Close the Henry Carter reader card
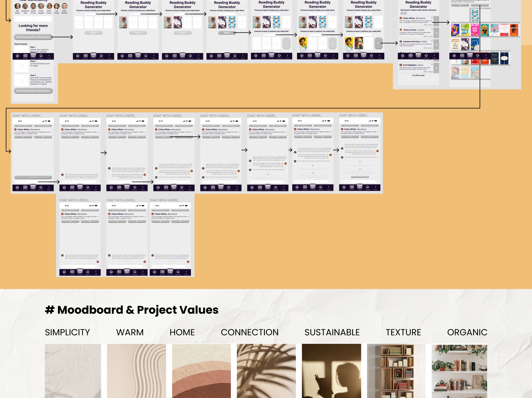This screenshot has height=398, width=532. click(432, 29)
